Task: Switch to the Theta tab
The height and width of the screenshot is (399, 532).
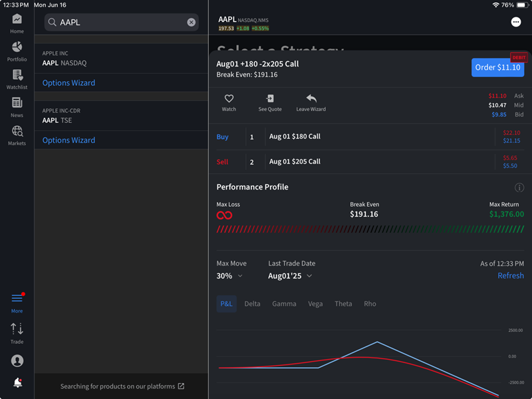Action: pos(343,303)
